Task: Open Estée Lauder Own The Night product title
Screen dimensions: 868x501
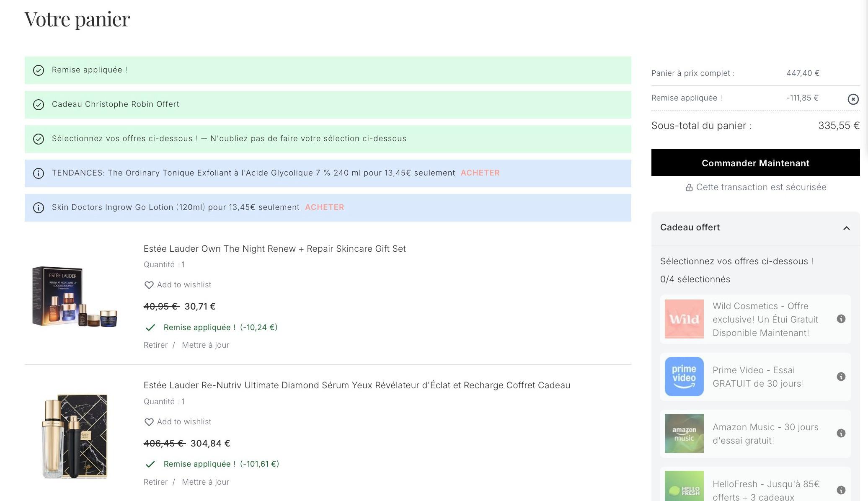Action: click(274, 249)
